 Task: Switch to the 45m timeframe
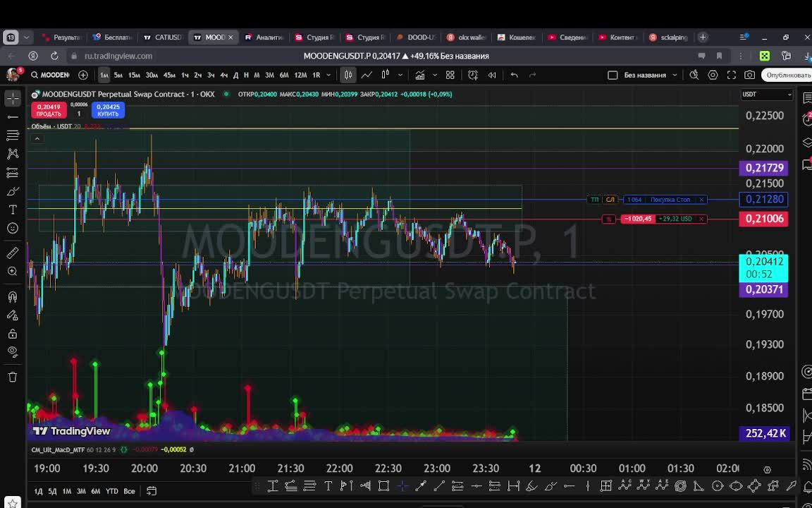tap(169, 75)
